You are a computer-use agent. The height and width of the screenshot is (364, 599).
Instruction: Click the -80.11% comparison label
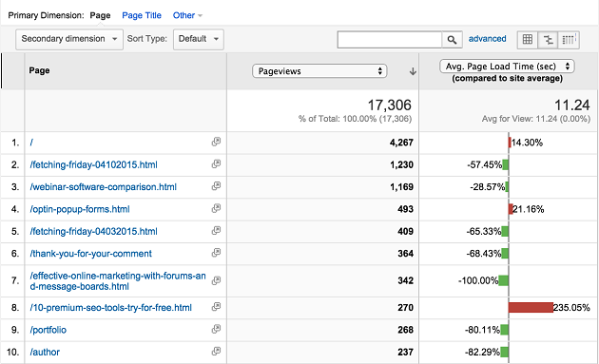click(x=482, y=330)
